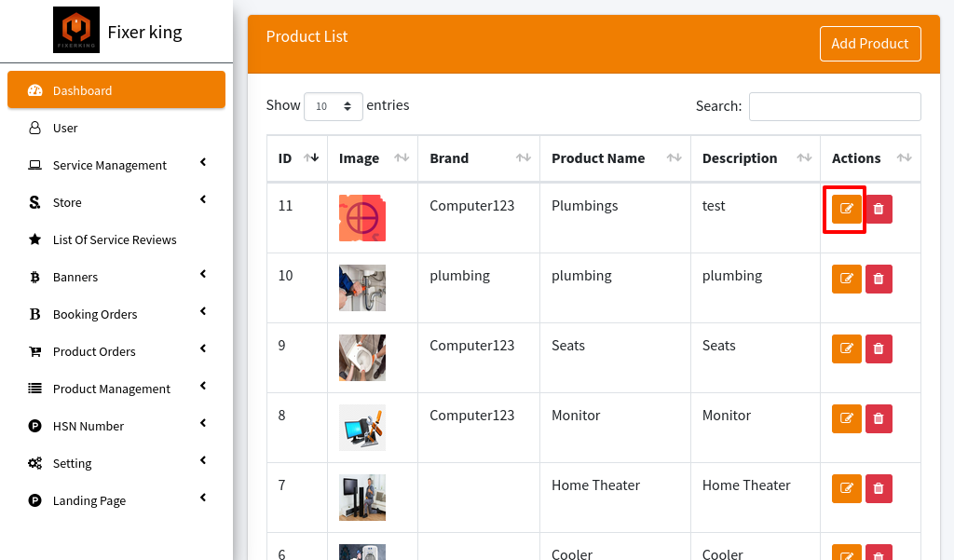Expand the Product Orders chevron
954x560 pixels.
(203, 348)
